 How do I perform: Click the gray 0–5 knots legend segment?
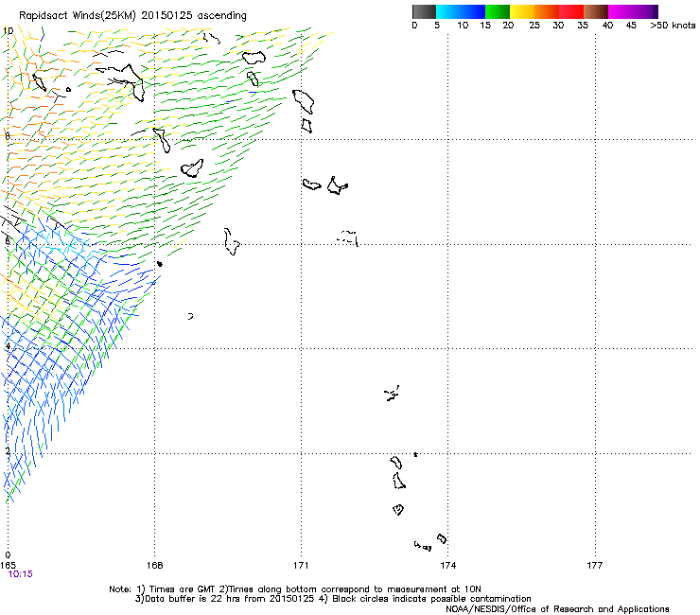pyautogui.click(x=424, y=11)
